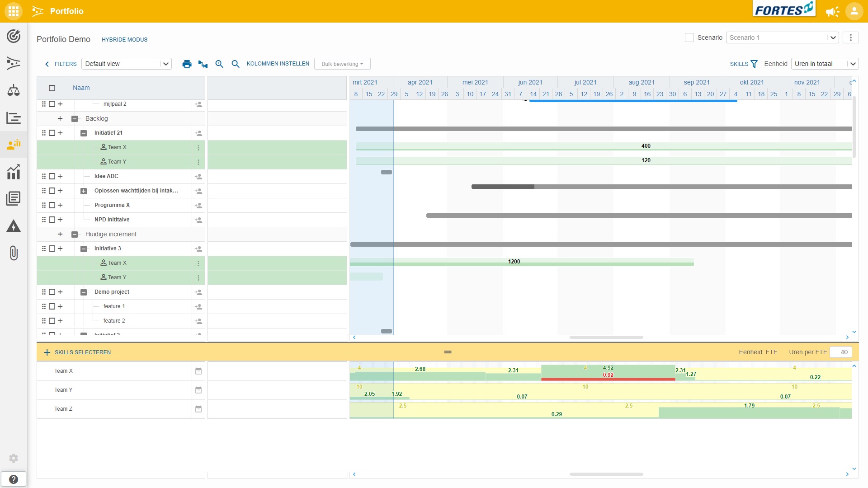Open the balance/prioritization icon in the sidebar

coord(14,90)
